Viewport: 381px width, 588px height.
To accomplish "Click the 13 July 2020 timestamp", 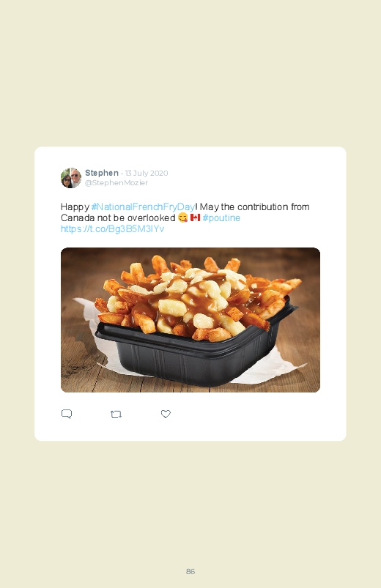I will coord(147,174).
